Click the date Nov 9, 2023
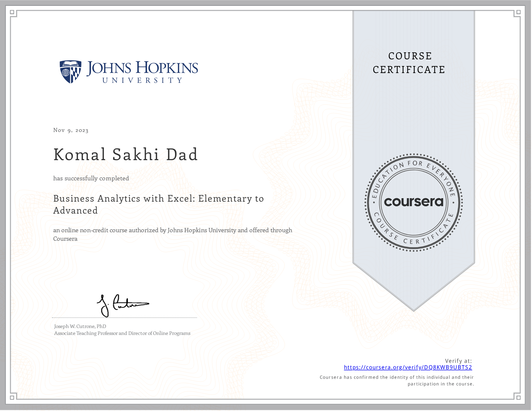This screenshot has width=532, height=411. [70, 130]
